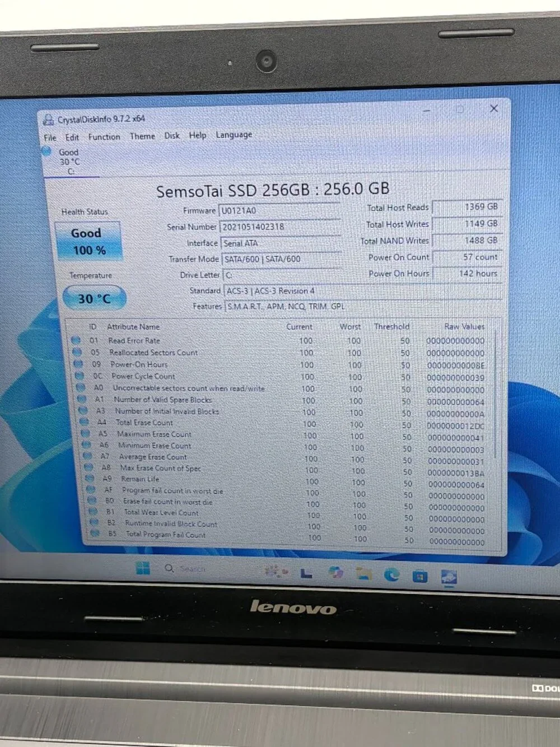Screen dimensions: 560x747
Task: Click the status icon for Total Wear Level Count
Action: [94, 512]
